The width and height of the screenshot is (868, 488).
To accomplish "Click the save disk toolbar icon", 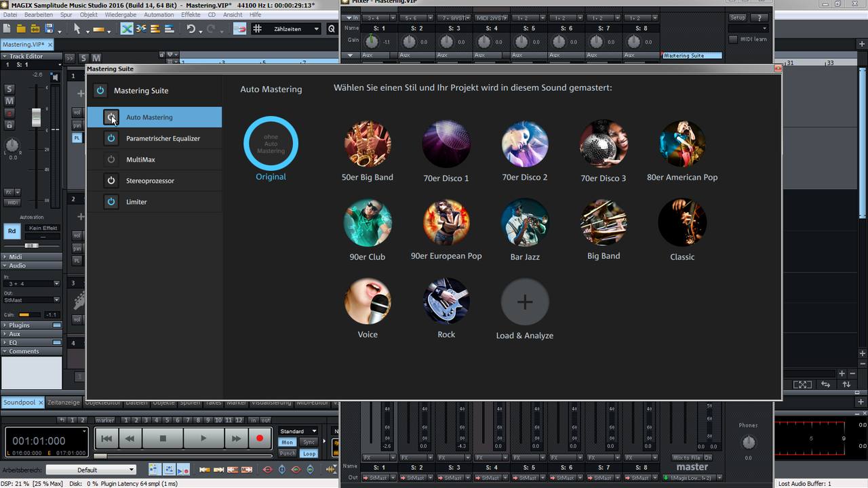I will (x=49, y=28).
